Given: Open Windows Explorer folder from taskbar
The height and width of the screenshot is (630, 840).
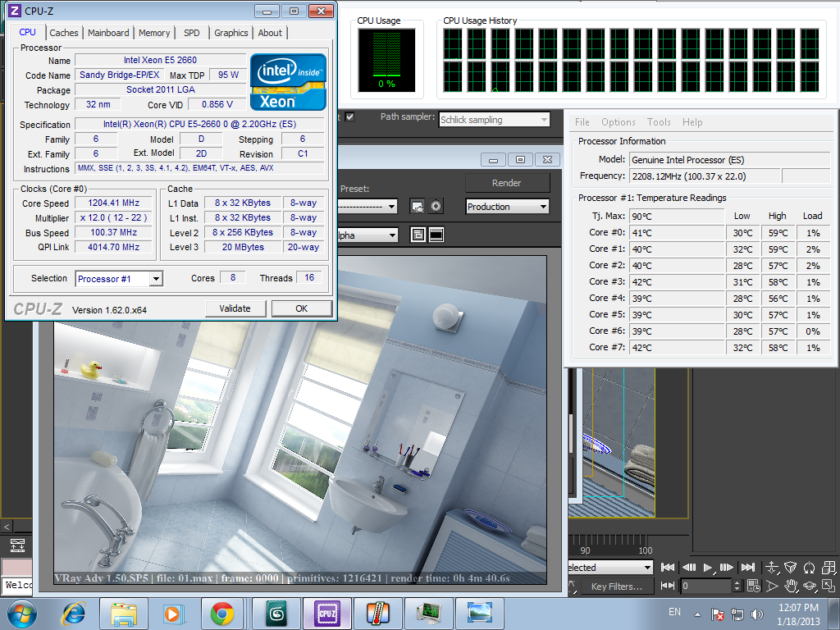Looking at the screenshot, I should [x=124, y=614].
